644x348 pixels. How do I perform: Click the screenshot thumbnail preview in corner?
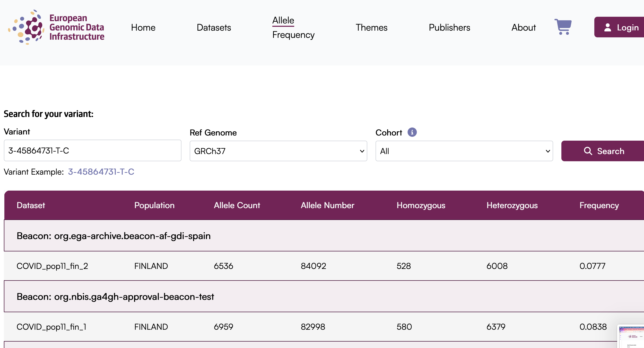tap(631, 336)
